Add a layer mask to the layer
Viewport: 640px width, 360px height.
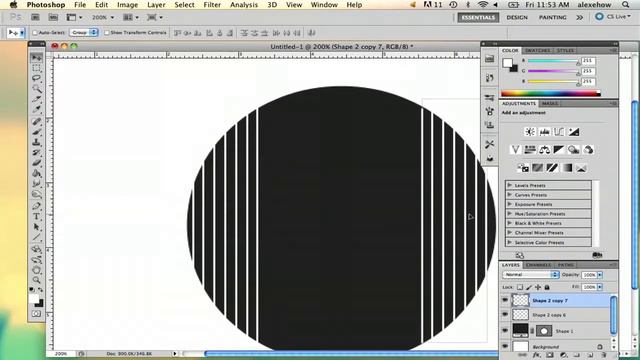coord(550,356)
